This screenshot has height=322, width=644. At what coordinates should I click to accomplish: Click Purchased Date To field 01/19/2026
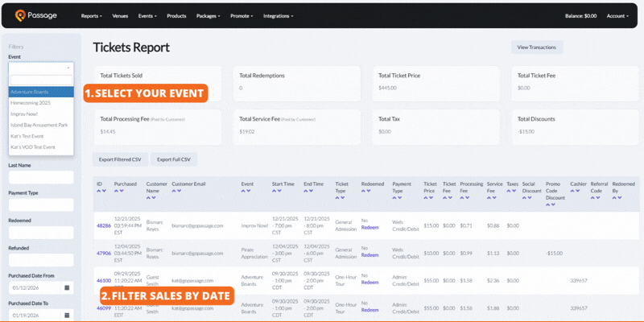click(x=35, y=316)
